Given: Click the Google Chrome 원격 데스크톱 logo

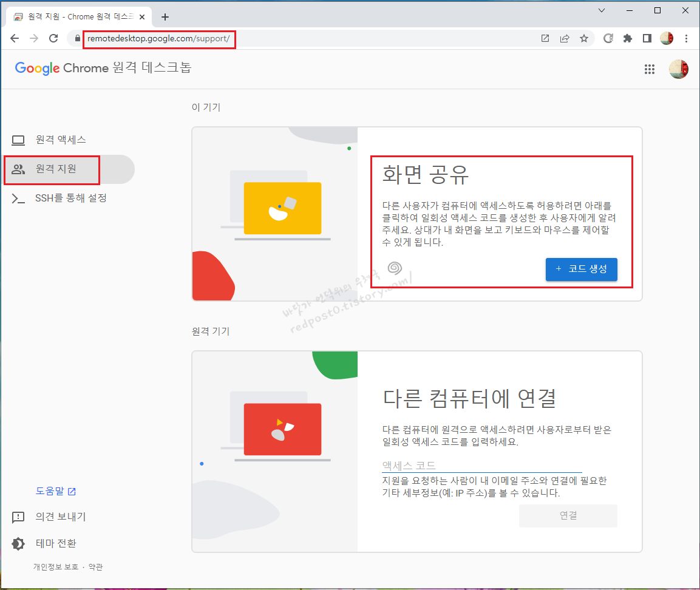Looking at the screenshot, I should coord(103,68).
